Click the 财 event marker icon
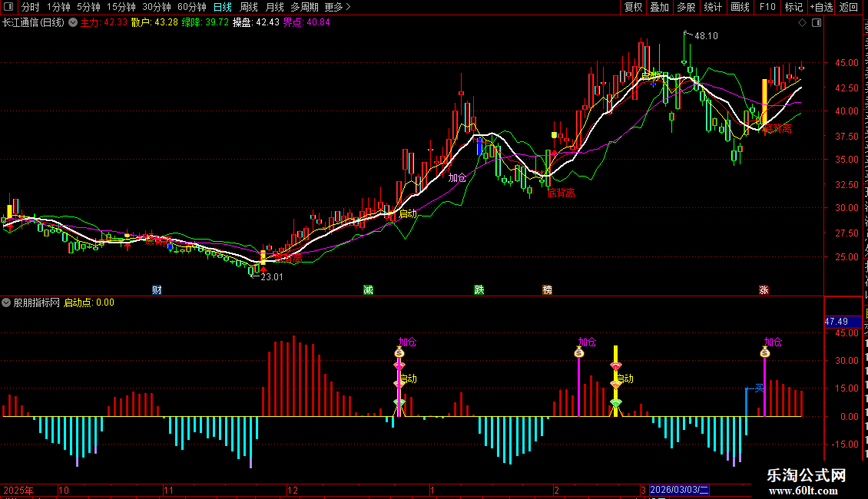Viewport: 868px width, 499px height. point(157,290)
